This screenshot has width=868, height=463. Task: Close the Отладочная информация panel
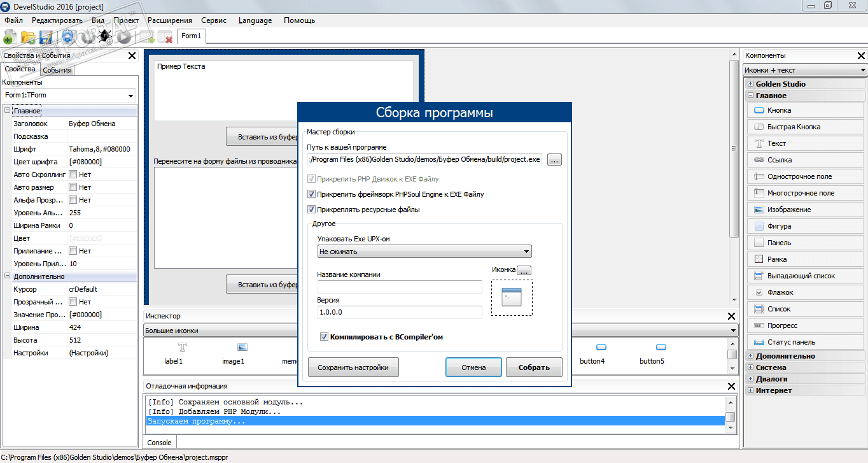coord(732,386)
